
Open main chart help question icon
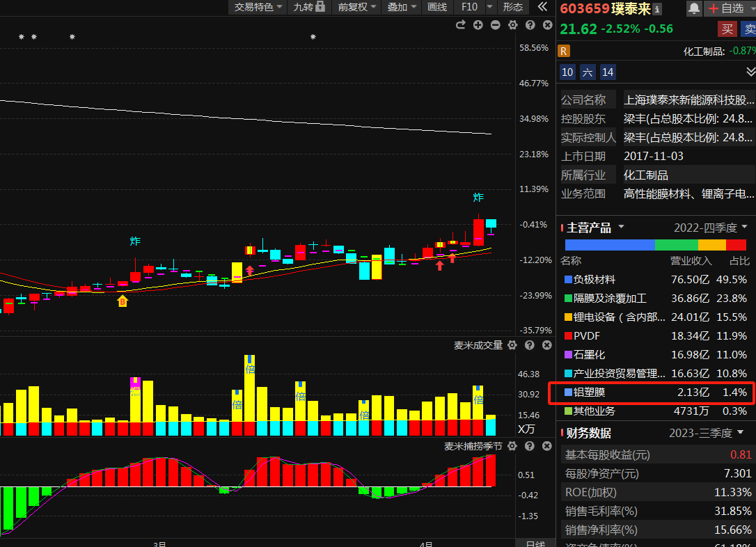(530, 25)
